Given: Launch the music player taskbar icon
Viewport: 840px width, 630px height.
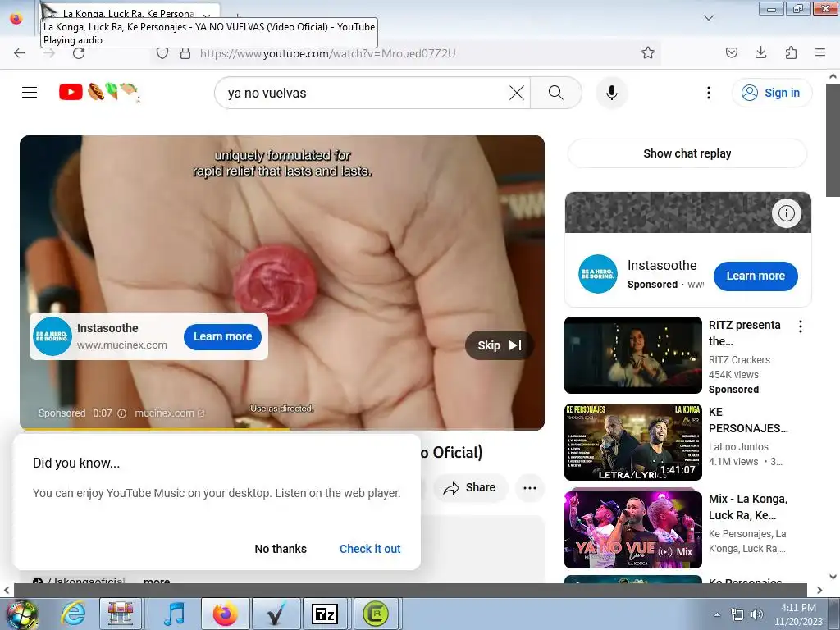Looking at the screenshot, I should coord(174,614).
